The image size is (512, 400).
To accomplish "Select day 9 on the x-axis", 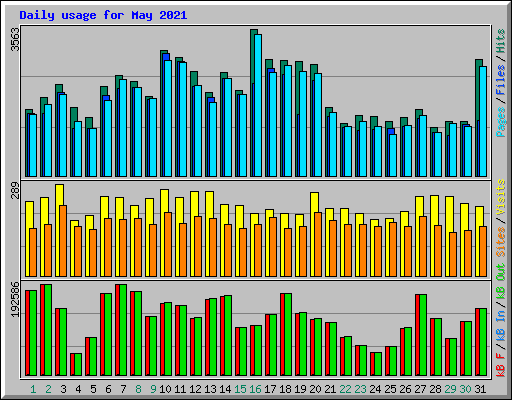I will pyautogui.click(x=153, y=389).
